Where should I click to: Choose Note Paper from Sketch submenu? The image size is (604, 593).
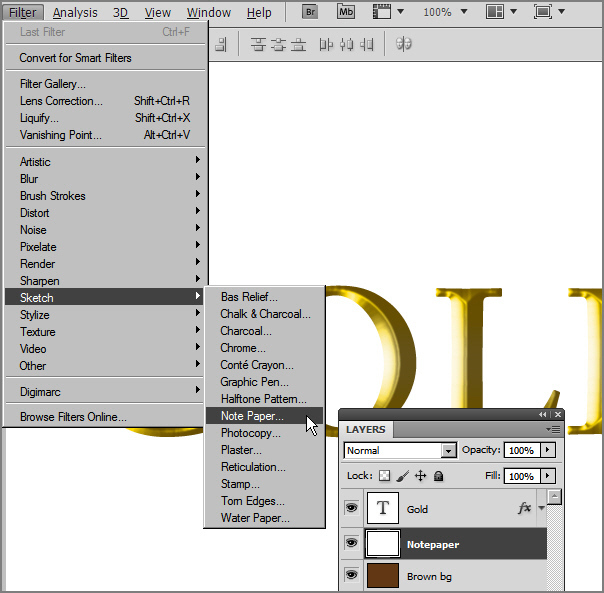pyautogui.click(x=264, y=416)
